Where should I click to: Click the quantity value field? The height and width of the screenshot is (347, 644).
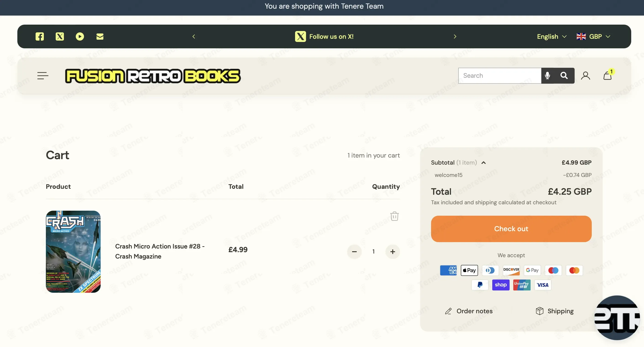click(x=374, y=251)
